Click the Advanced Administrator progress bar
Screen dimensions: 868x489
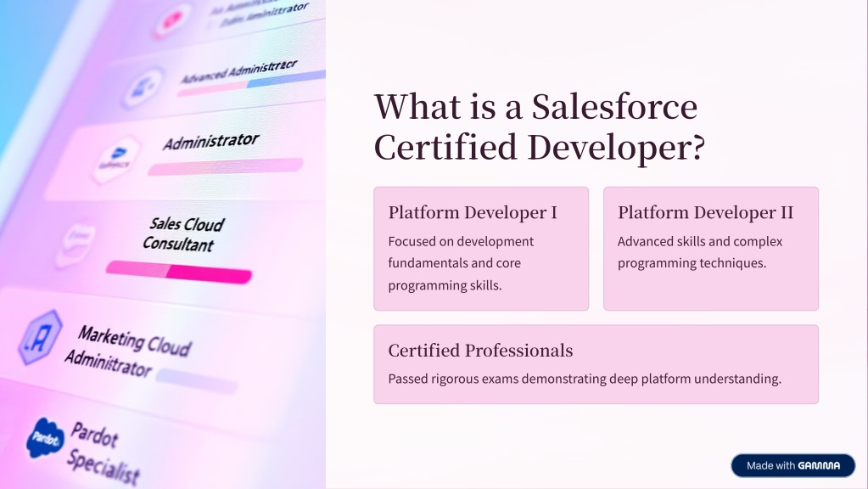click(251, 84)
